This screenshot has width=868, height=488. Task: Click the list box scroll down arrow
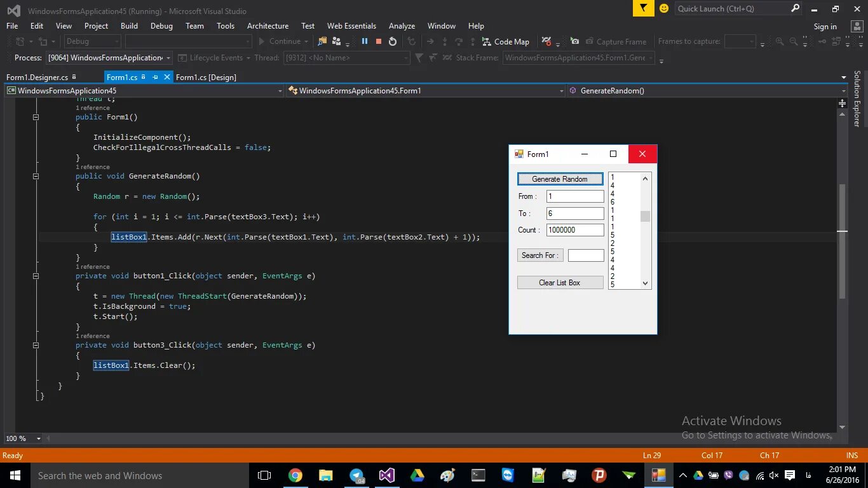point(646,283)
